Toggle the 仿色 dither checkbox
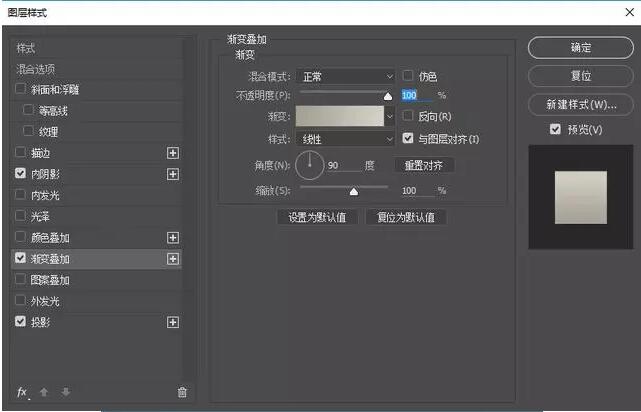 408,76
